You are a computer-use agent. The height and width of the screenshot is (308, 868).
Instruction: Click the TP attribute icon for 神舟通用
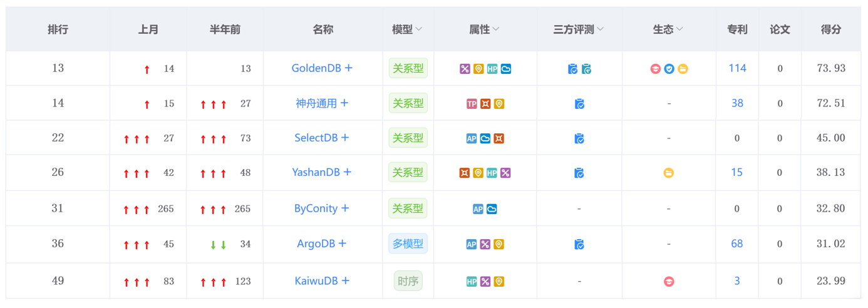(472, 104)
